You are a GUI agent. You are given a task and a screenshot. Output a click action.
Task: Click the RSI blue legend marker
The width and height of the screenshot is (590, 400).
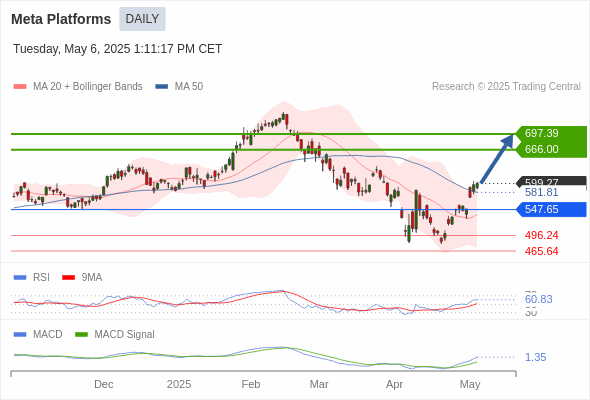pyautogui.click(x=20, y=278)
